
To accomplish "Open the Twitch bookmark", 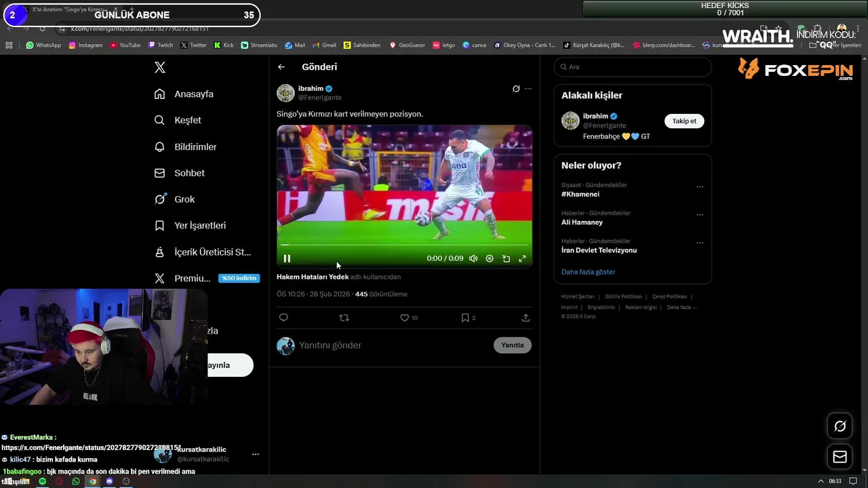I will (x=160, y=45).
